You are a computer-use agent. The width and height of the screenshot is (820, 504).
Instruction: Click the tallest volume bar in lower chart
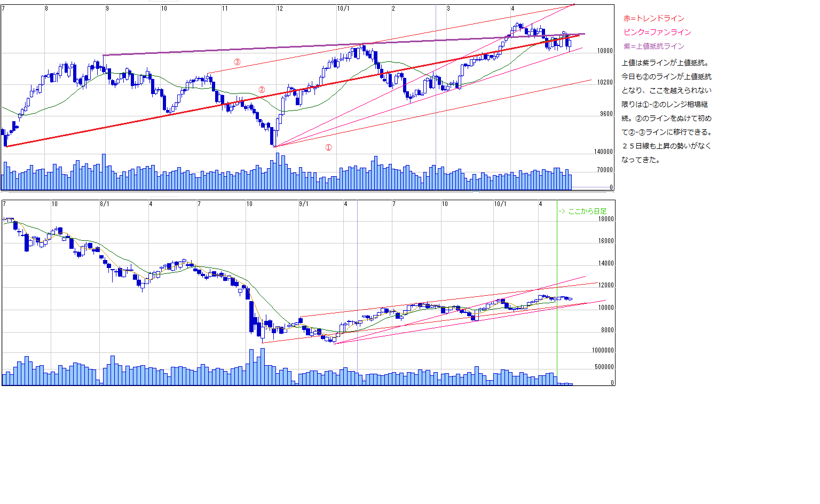tap(262, 367)
